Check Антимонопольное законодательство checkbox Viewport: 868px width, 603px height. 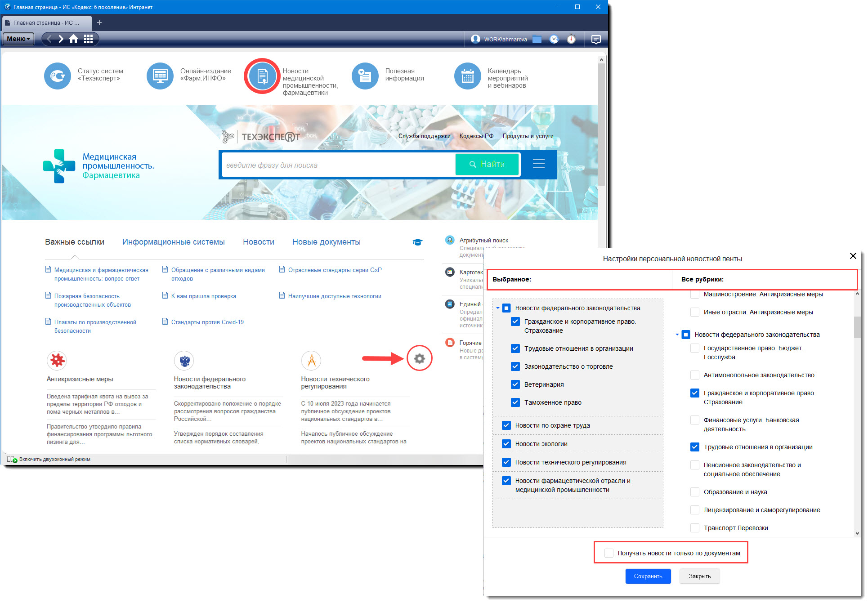(695, 375)
